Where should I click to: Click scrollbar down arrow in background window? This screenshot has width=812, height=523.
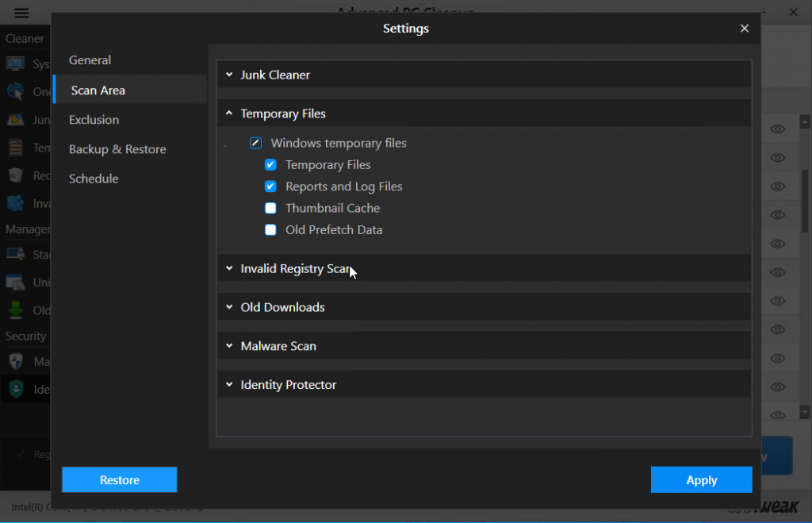click(x=805, y=412)
